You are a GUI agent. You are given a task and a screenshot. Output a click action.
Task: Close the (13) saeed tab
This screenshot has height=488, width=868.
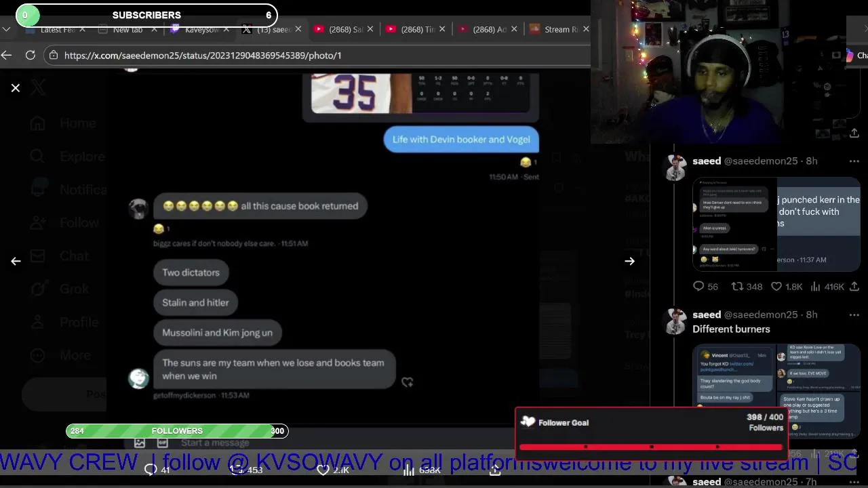pos(298,30)
